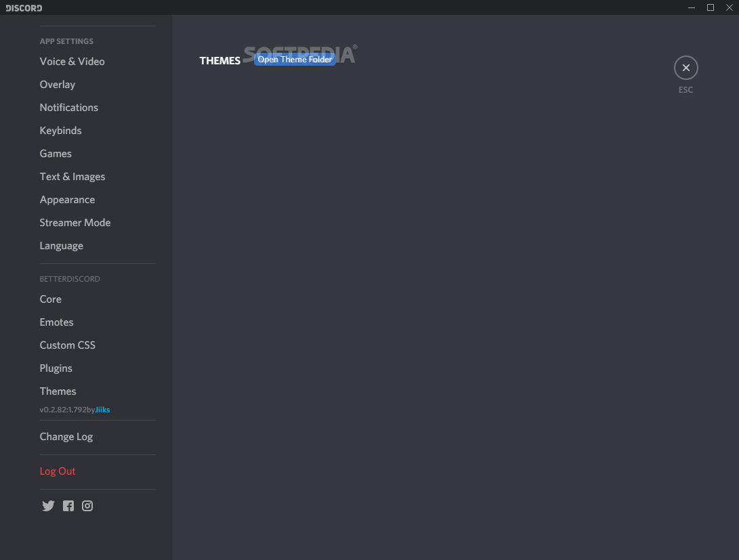Open Overlay settings
This screenshot has width=739, height=560.
coord(58,85)
